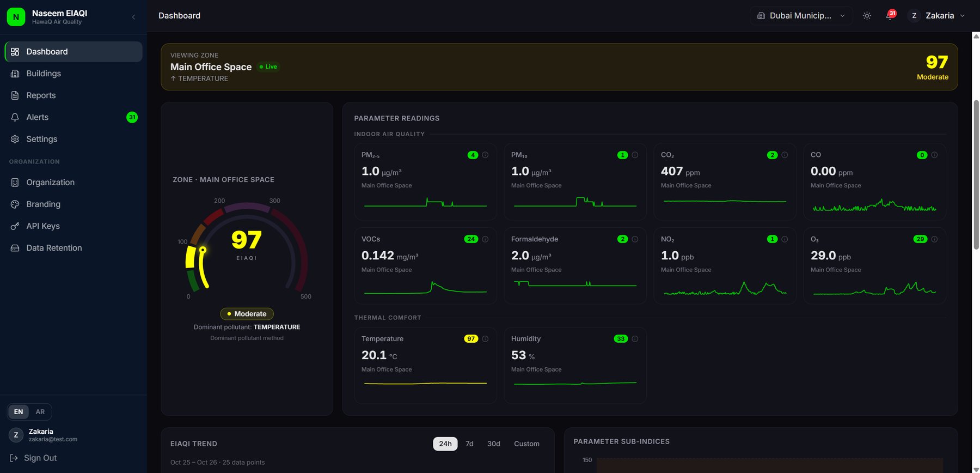Click the scrollbar up arrow

976,37
